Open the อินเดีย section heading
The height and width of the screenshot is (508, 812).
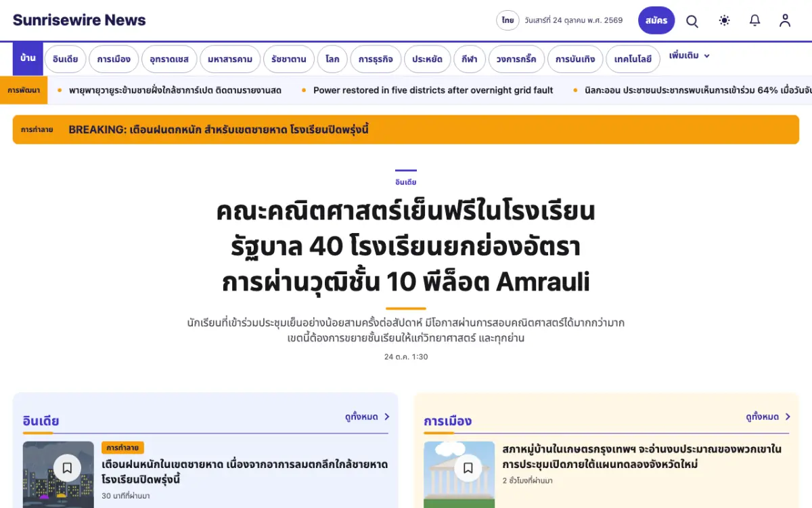(x=41, y=421)
